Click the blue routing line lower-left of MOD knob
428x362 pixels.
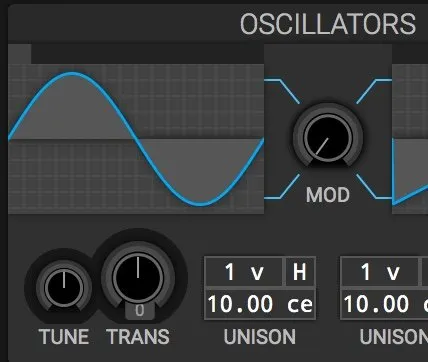pyautogui.click(x=282, y=186)
